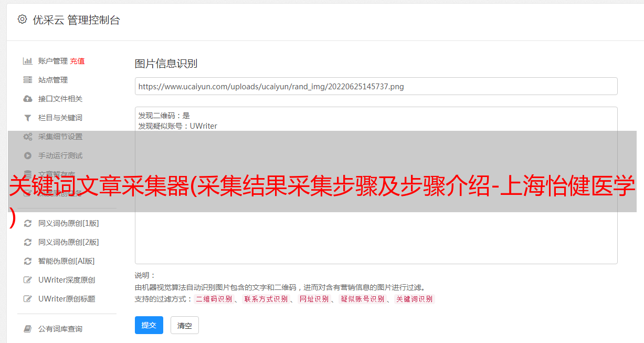This screenshot has width=644, height=343.
Task: Go to 同义词伪原创[1版] page
Action: 68,223
